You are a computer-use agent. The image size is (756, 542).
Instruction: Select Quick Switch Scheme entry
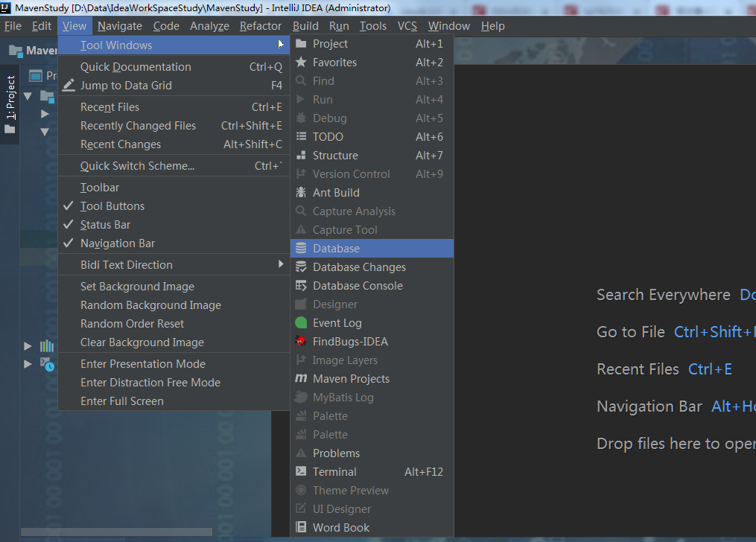[174, 166]
